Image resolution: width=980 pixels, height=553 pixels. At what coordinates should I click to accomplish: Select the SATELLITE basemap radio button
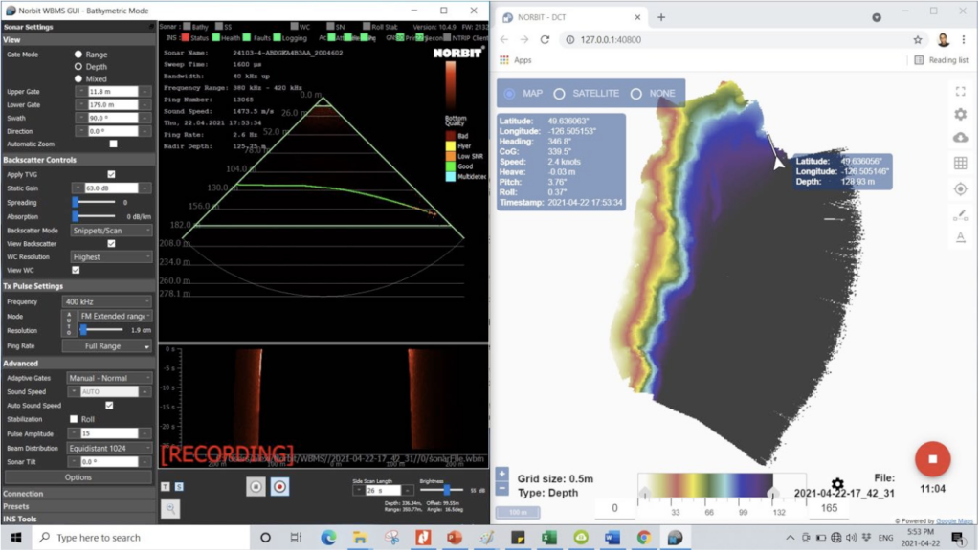pyautogui.click(x=559, y=94)
